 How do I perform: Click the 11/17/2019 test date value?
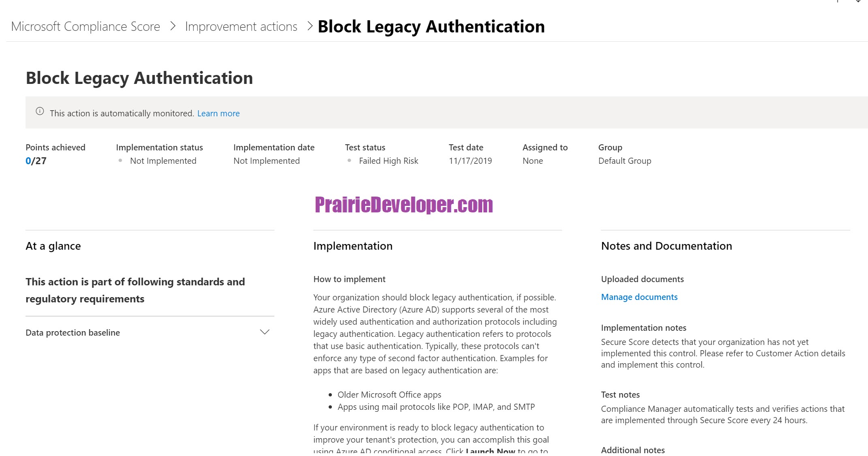point(470,161)
